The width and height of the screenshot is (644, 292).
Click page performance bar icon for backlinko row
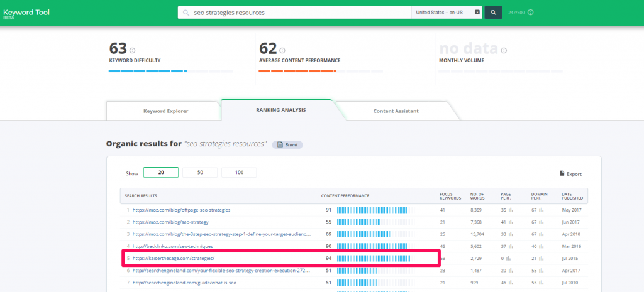pyautogui.click(x=511, y=246)
